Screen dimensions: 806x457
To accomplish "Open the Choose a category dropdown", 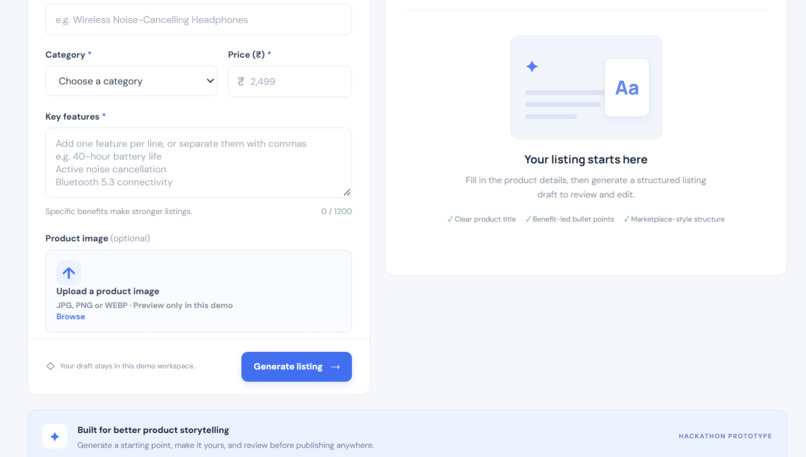I will click(x=131, y=81).
